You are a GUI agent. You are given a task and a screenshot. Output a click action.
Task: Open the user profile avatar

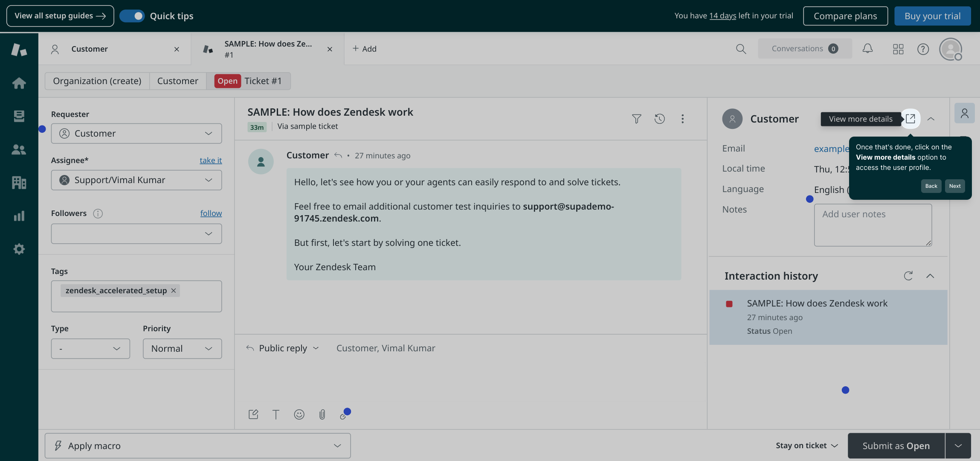click(951, 49)
